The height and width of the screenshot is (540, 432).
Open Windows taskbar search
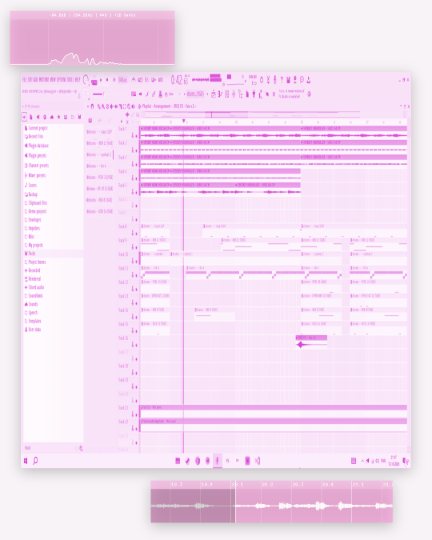tap(35, 461)
